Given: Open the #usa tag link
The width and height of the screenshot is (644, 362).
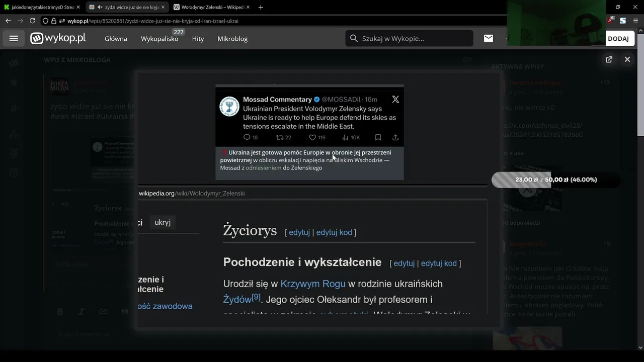Looking at the screenshot, I should pyautogui.click(x=517, y=153).
